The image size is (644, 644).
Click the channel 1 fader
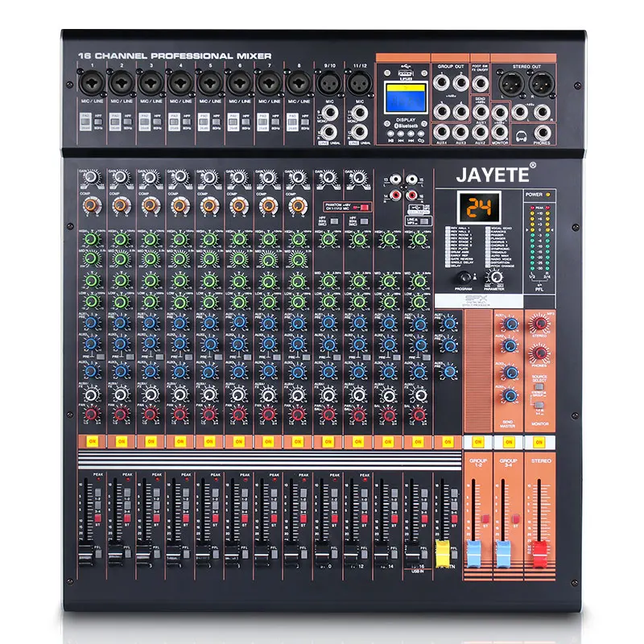86,553
